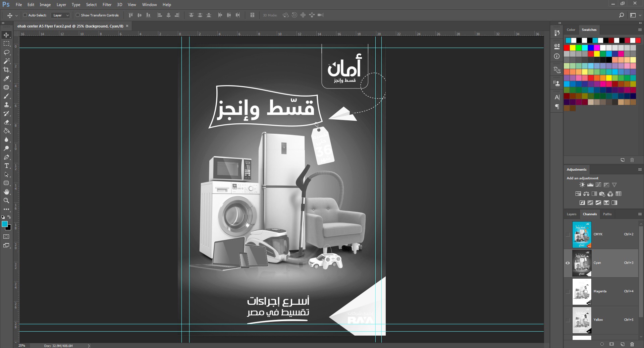644x348 pixels.
Task: Select the Blur tool
Action: tap(6, 140)
